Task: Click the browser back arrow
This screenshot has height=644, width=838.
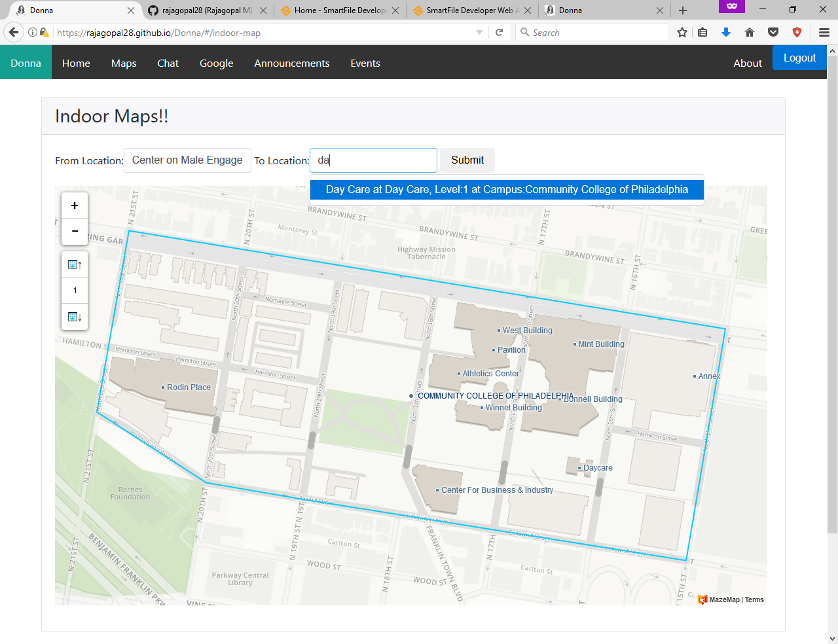Action: click(14, 32)
